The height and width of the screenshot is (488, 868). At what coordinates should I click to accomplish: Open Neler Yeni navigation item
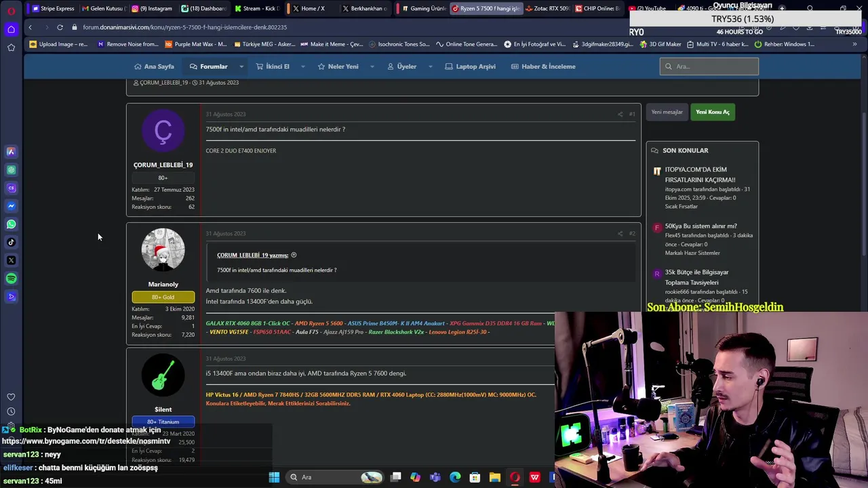point(338,66)
